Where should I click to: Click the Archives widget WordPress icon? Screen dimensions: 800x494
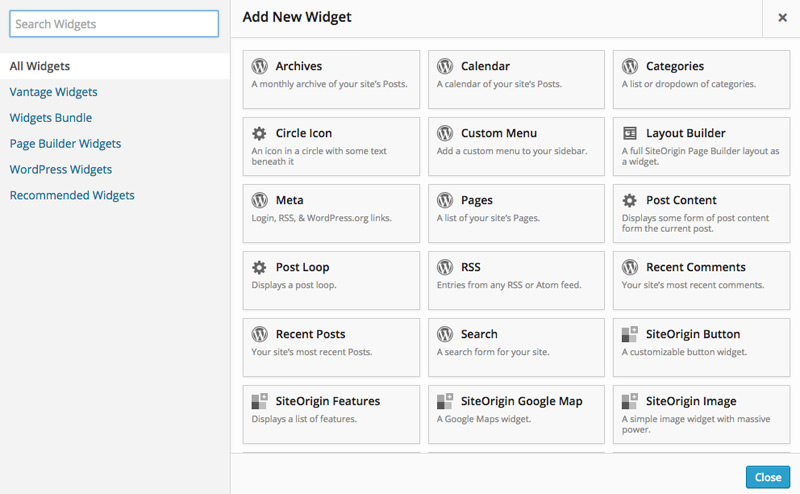pos(260,66)
